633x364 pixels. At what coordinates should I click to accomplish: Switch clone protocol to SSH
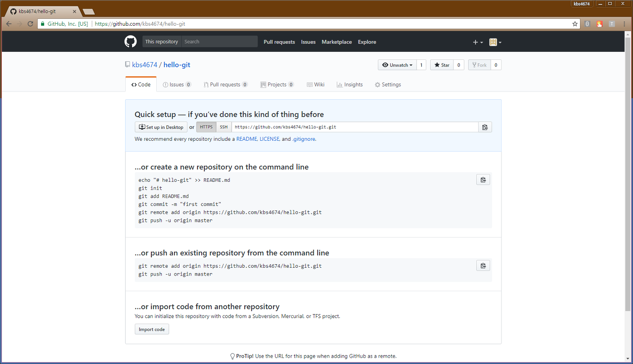click(x=224, y=127)
